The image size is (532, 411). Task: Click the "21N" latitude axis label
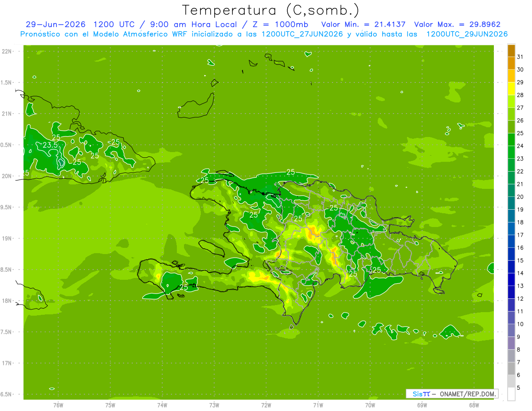[x=7, y=114]
